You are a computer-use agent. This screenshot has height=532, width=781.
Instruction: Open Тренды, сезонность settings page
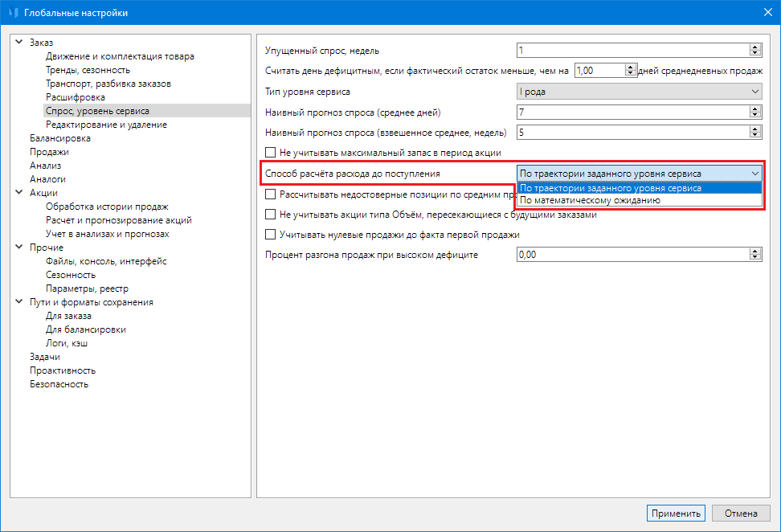(x=88, y=70)
